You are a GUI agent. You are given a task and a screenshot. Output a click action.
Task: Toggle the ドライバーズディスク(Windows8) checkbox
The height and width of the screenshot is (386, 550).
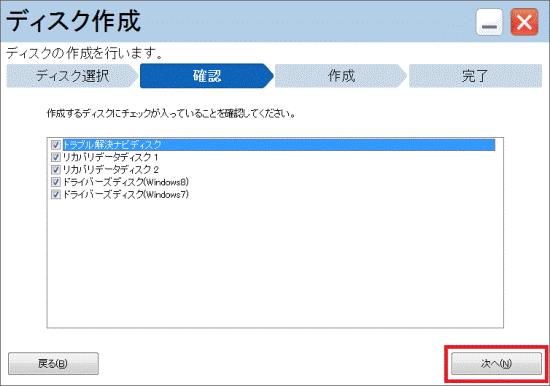tap(56, 182)
